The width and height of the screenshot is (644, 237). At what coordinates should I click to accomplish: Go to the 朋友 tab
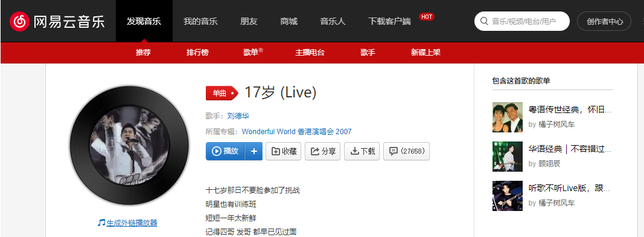(x=249, y=21)
